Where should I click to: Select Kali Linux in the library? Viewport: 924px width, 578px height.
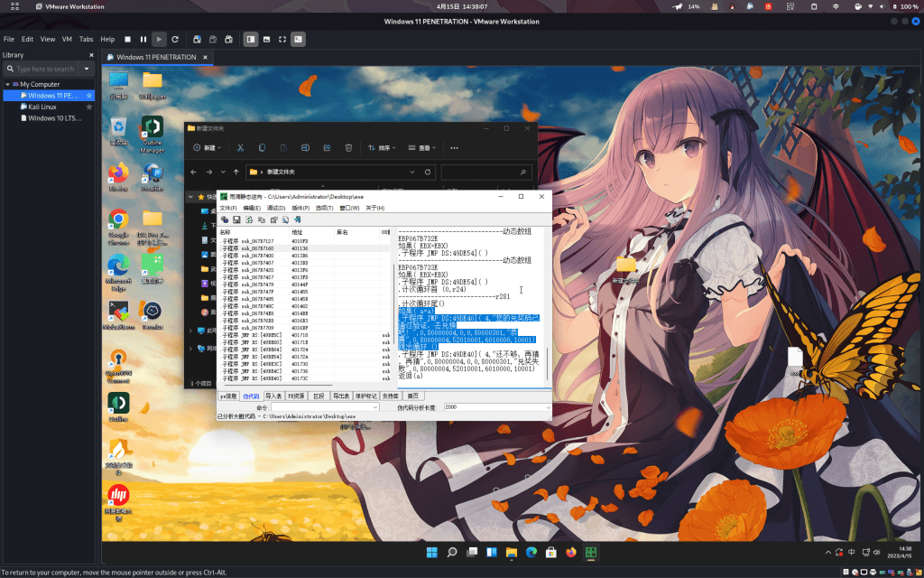click(x=42, y=107)
